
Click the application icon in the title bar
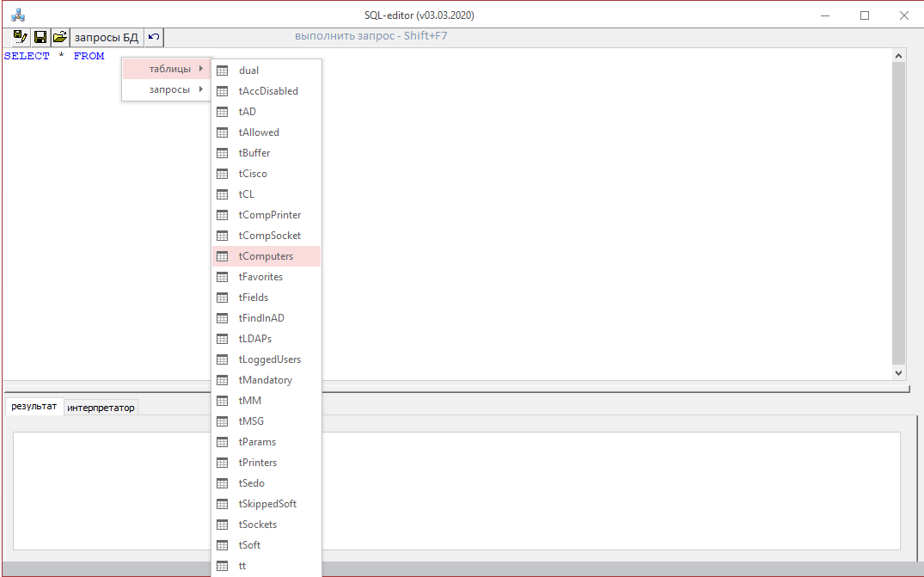pyautogui.click(x=18, y=15)
